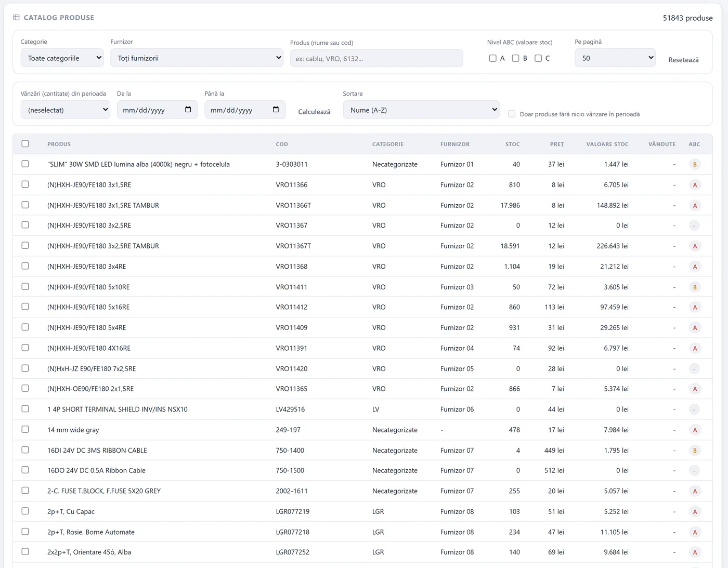Image resolution: width=728 pixels, height=568 pixels.
Task: Click code cell LV429516
Action: click(290, 410)
